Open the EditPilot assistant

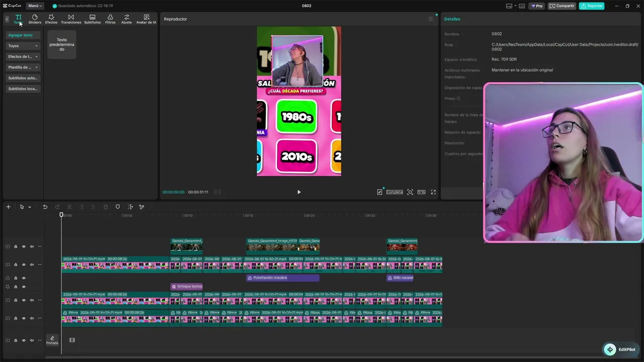click(620, 349)
